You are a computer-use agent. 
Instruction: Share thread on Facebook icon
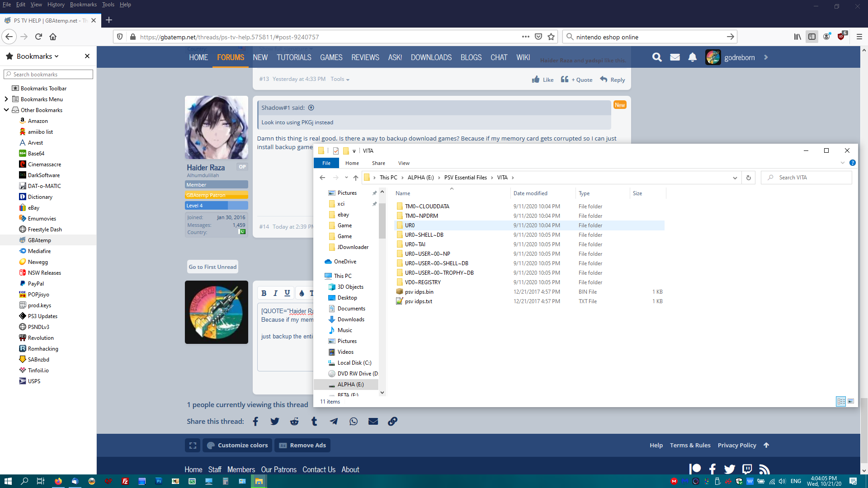(255, 421)
